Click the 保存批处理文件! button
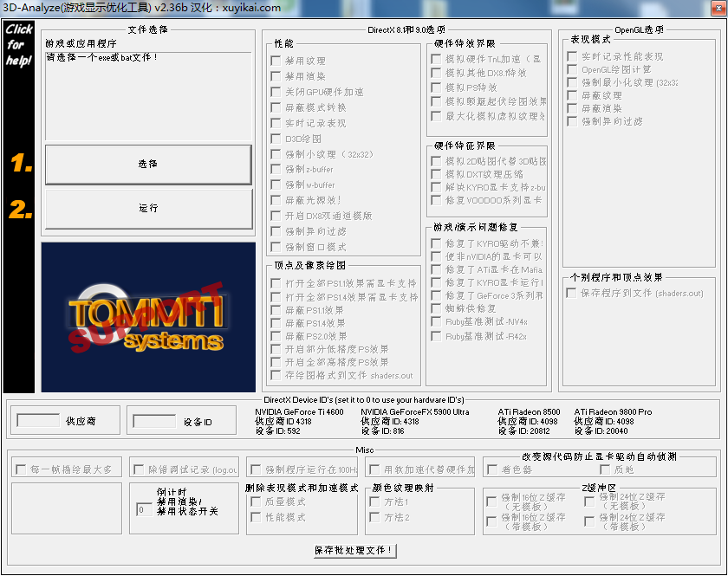The width and height of the screenshot is (728, 576). click(x=355, y=551)
